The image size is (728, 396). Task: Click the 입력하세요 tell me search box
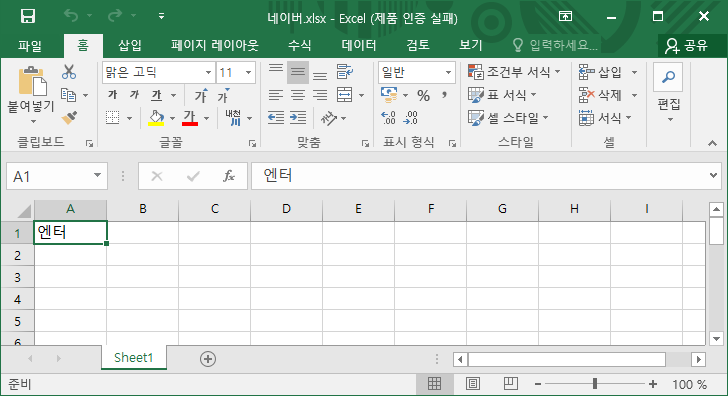555,45
